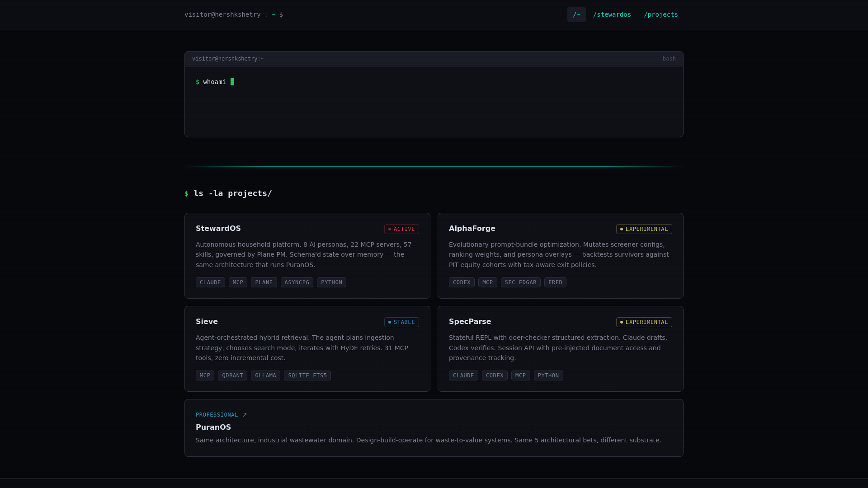The height and width of the screenshot is (488, 868).
Task: Click the EXPERIMENTAL badge on SpecParse card
Action: (x=644, y=322)
